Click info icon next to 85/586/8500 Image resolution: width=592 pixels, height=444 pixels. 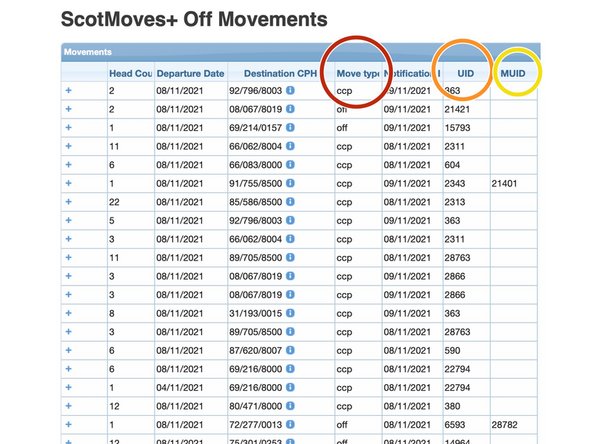(x=290, y=202)
